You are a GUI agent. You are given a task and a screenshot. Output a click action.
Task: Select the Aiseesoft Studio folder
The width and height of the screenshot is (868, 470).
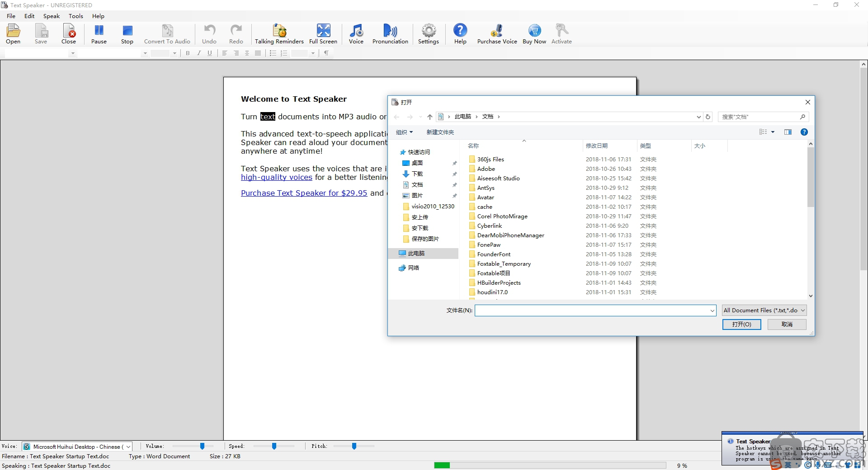point(498,179)
